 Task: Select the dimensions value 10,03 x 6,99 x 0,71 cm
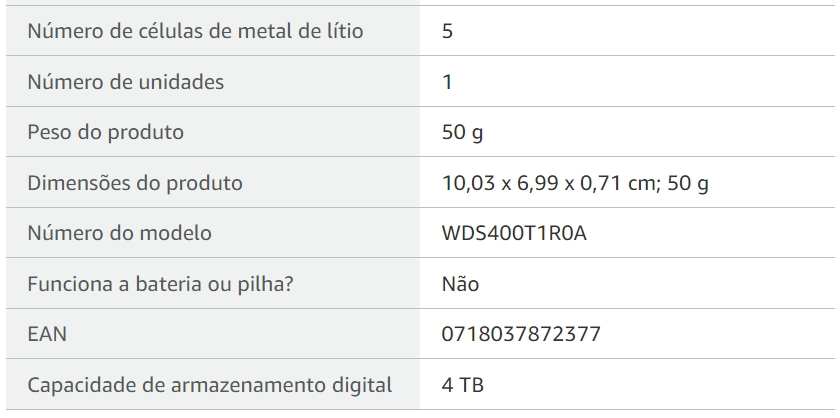(551, 183)
